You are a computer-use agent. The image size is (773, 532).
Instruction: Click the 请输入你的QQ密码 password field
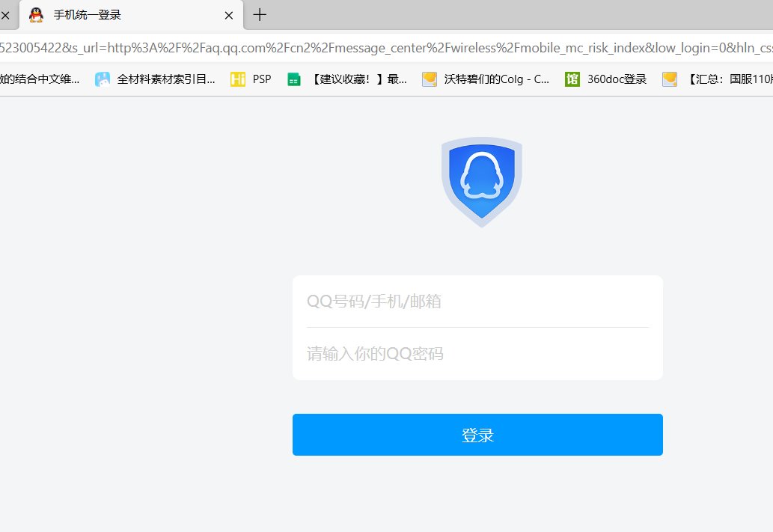477,353
